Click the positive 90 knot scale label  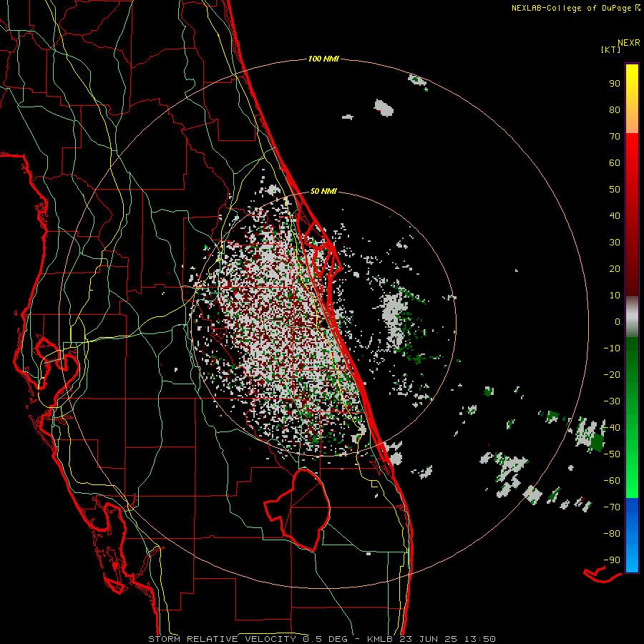615,84
